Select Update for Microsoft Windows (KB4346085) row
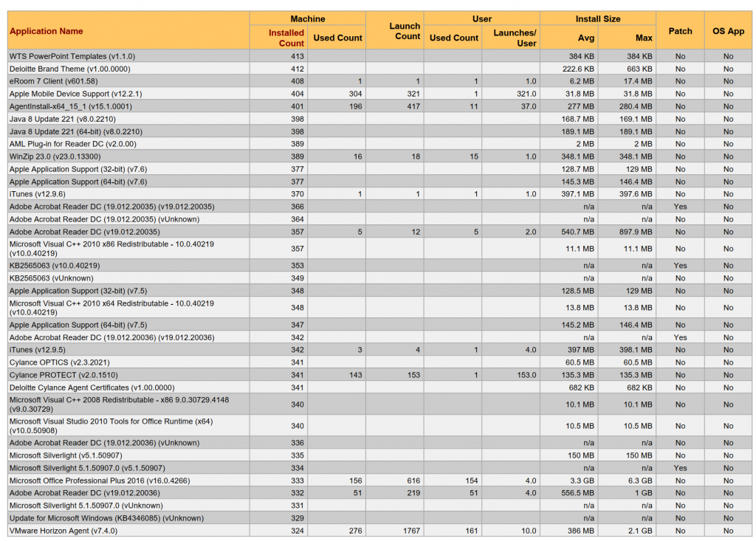The width and height of the screenshot is (756, 541). click(379, 518)
